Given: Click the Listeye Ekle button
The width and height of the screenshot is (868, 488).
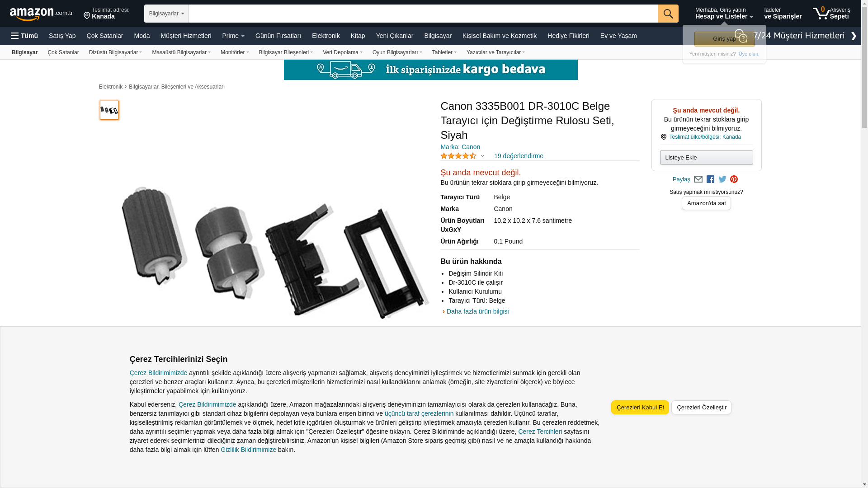Looking at the screenshot, I should (706, 158).
